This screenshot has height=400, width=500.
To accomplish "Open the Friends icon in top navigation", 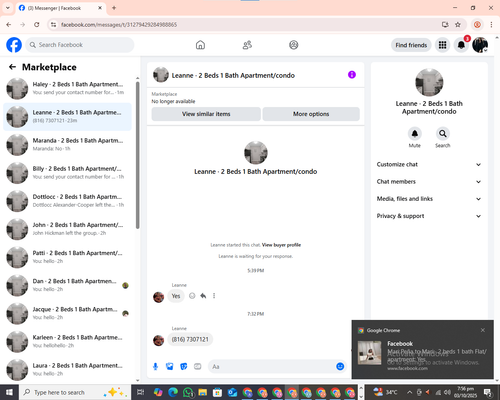I will 247,45.
